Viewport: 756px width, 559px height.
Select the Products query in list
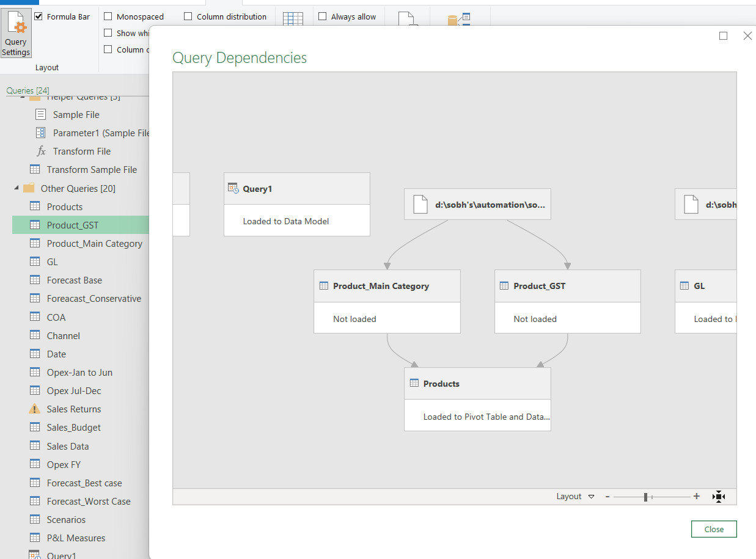coord(65,206)
